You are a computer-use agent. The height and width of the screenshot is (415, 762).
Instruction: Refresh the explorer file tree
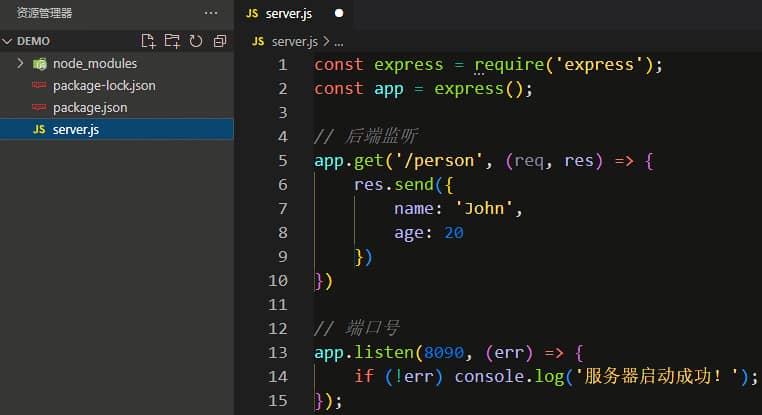pyautogui.click(x=196, y=41)
